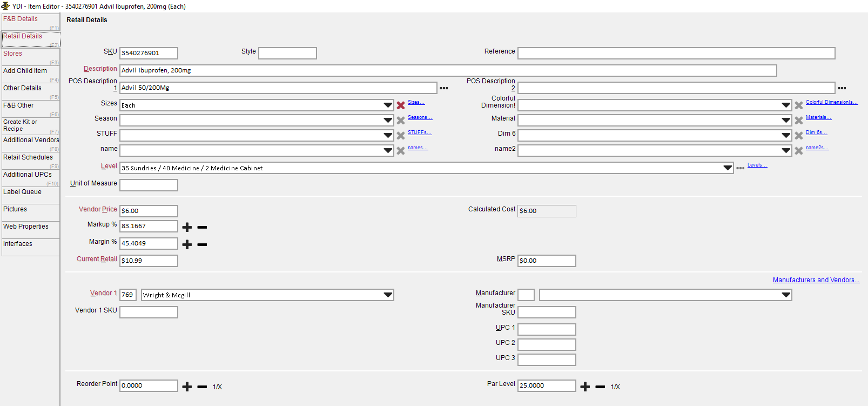Open the Stores tab
This screenshot has height=406, width=868.
pos(31,57)
